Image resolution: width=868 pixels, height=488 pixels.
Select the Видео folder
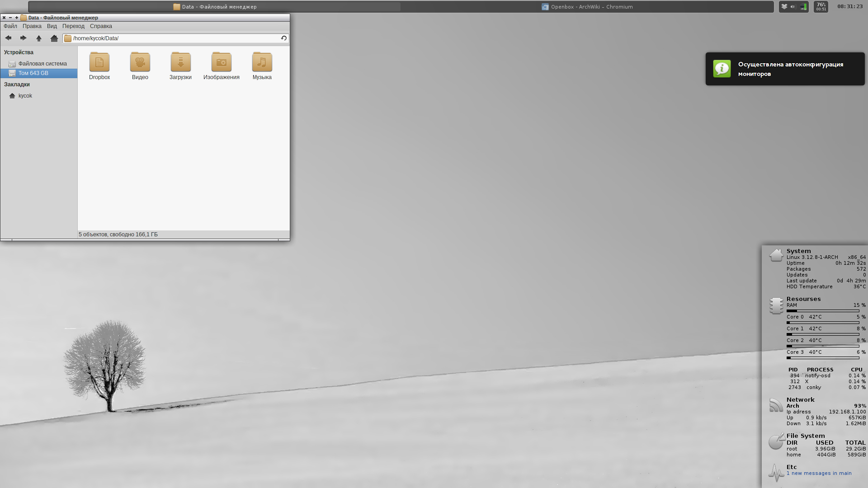tap(140, 62)
